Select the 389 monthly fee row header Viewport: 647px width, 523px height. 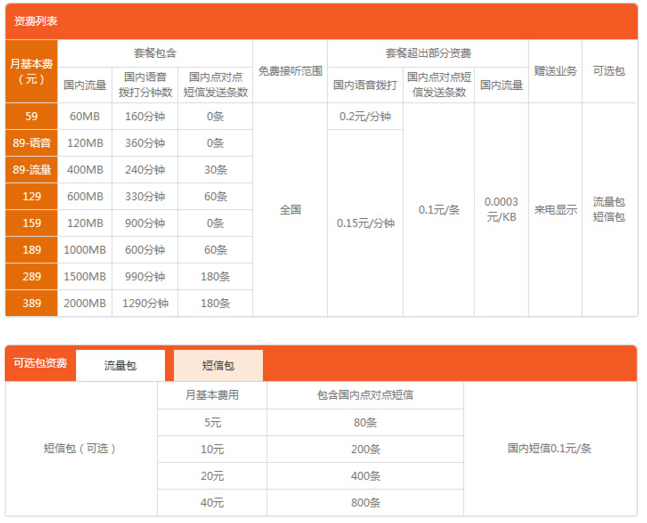(x=31, y=303)
